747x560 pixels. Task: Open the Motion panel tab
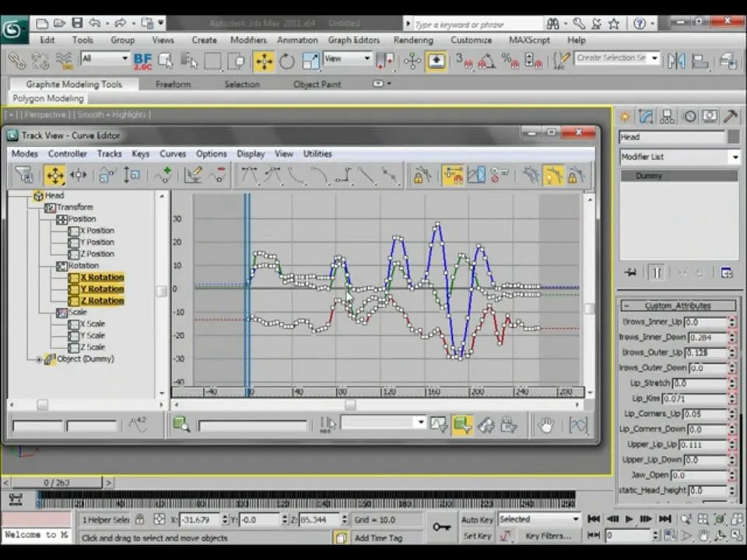[x=689, y=116]
